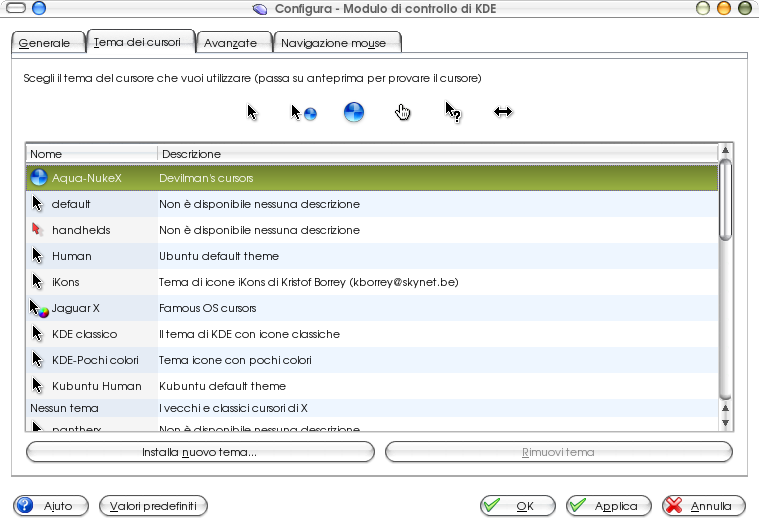Go to the Navigazione mouse tab
The image size is (759, 529).
click(x=337, y=43)
